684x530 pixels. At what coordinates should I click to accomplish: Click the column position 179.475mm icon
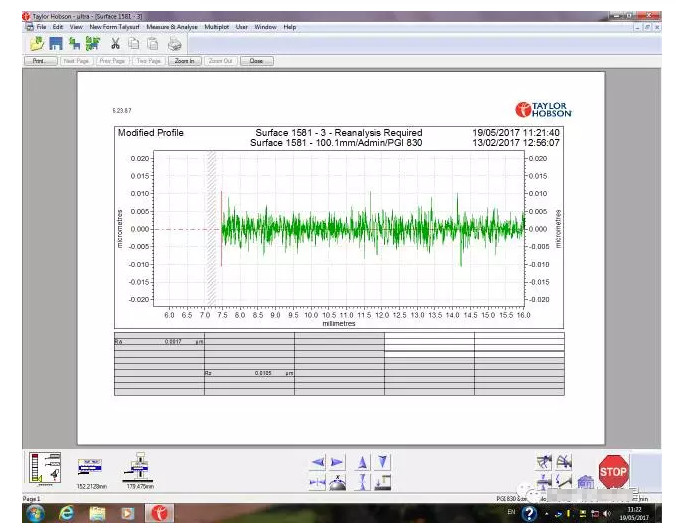point(136,466)
